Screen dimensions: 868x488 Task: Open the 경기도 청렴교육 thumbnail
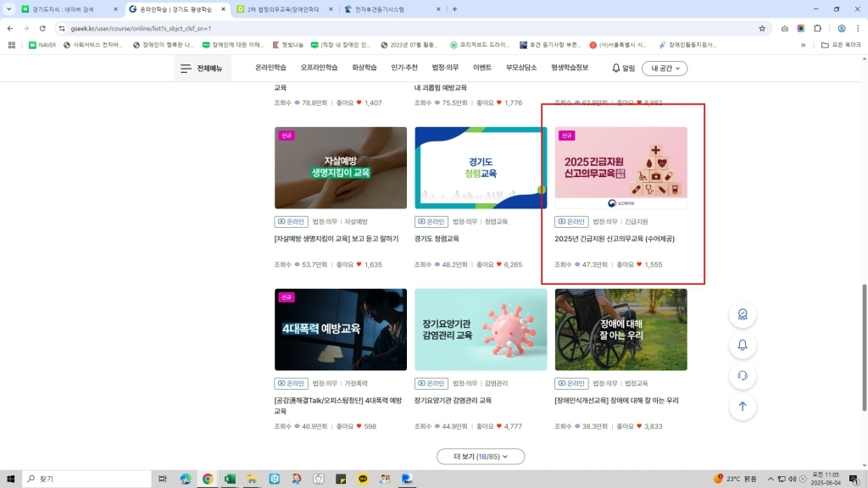click(x=481, y=168)
